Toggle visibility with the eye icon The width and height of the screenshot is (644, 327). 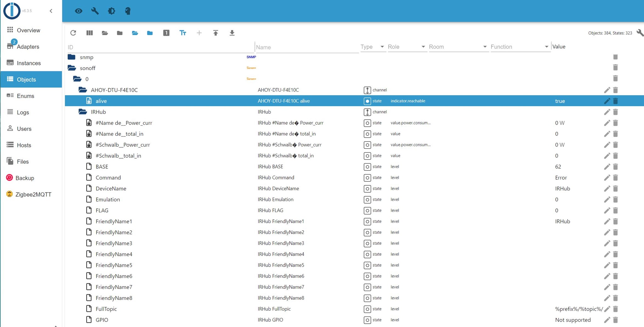tap(79, 11)
